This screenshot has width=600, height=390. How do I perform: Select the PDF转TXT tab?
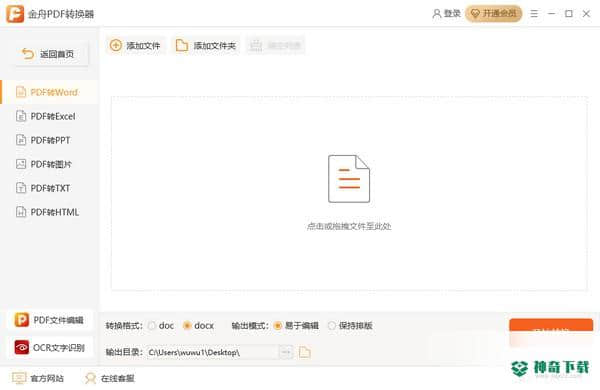pyautogui.click(x=49, y=188)
